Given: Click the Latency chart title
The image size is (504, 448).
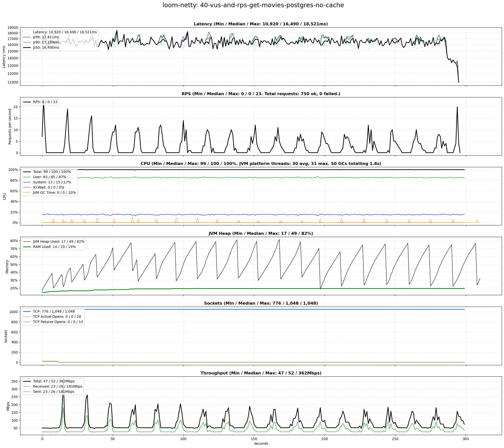Looking at the screenshot, I should pos(261,24).
